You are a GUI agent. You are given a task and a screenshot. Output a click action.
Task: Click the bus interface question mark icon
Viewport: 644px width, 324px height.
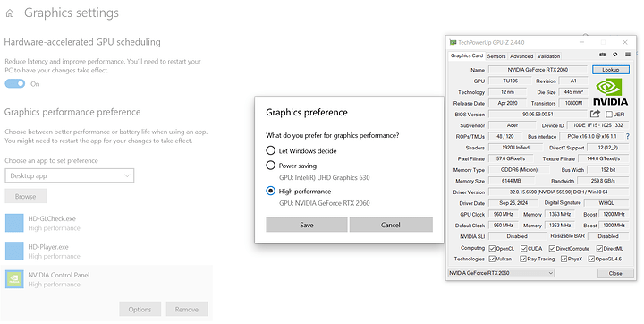tap(628, 136)
